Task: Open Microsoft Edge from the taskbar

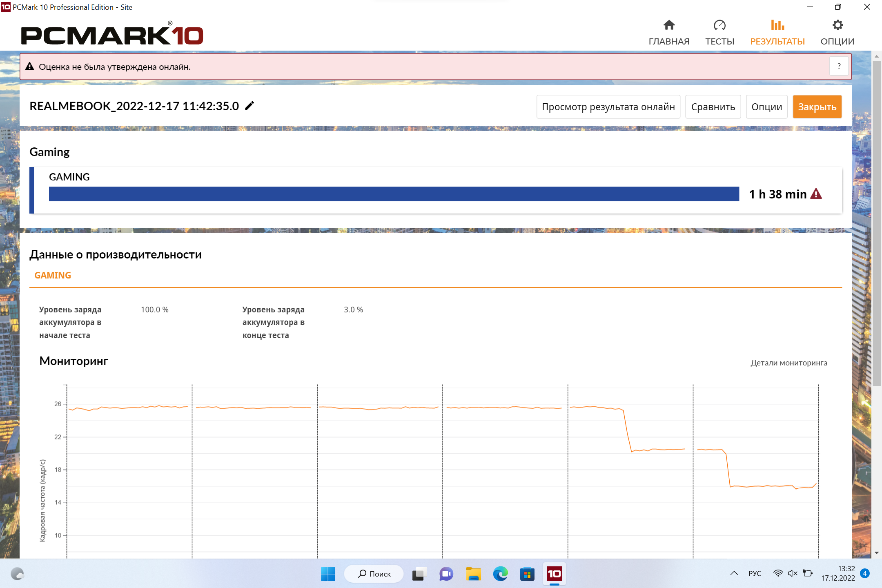Action: [500, 574]
